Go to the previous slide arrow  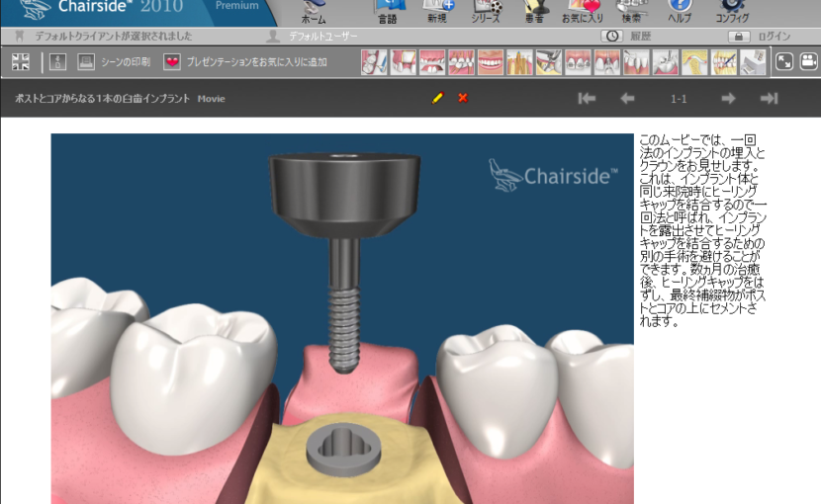tap(627, 99)
